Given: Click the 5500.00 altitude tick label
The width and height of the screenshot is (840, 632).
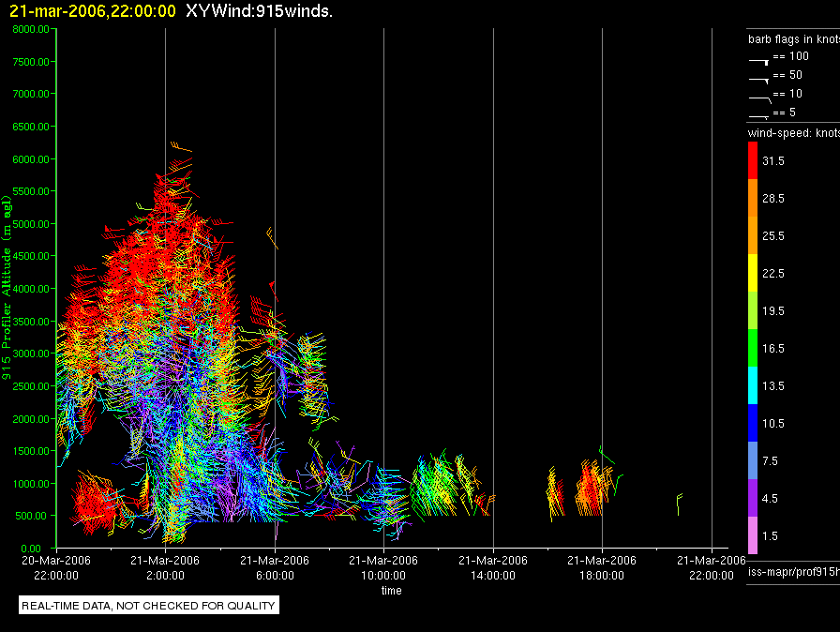Looking at the screenshot, I should click(31, 191).
